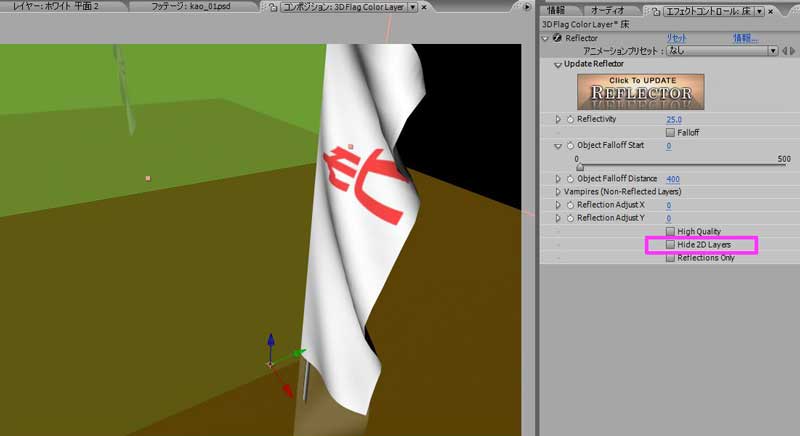
Task: Toggle the Reflections Only checkbox
Action: click(670, 258)
